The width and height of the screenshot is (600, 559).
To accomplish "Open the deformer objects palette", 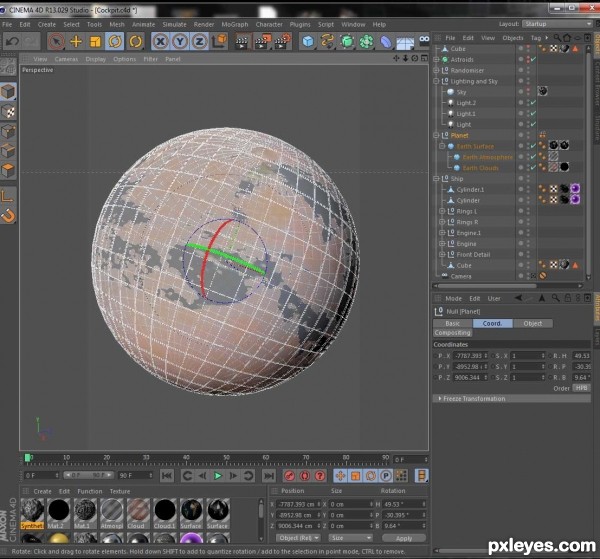I will (x=386, y=41).
